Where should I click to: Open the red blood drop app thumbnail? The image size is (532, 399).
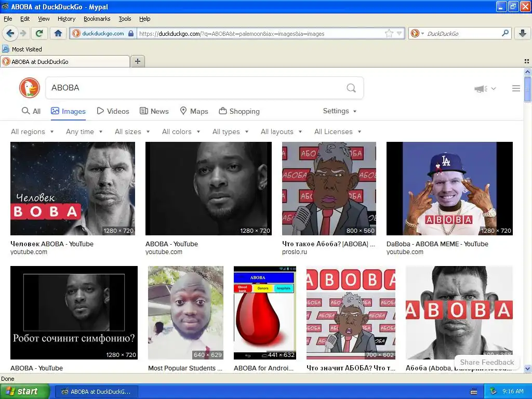pyautogui.click(x=264, y=312)
